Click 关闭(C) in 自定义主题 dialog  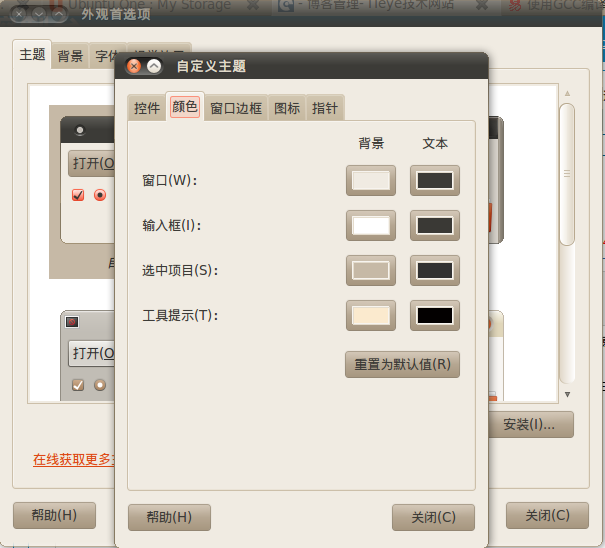point(433,517)
